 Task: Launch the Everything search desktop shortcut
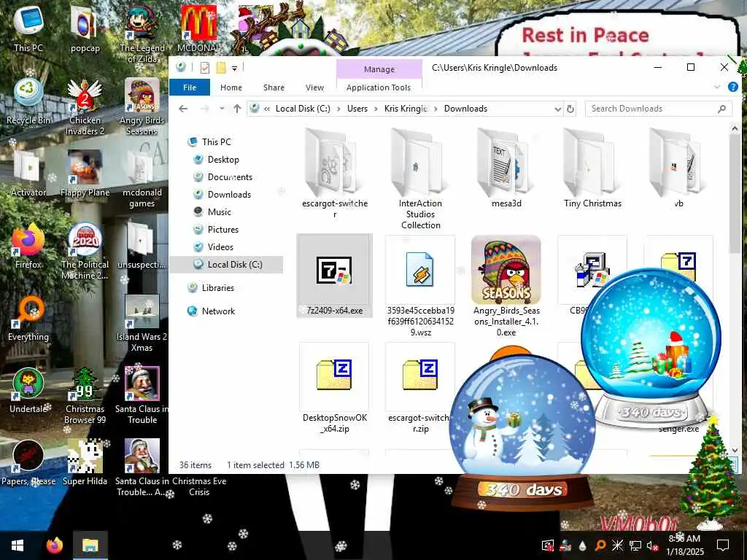[28, 318]
